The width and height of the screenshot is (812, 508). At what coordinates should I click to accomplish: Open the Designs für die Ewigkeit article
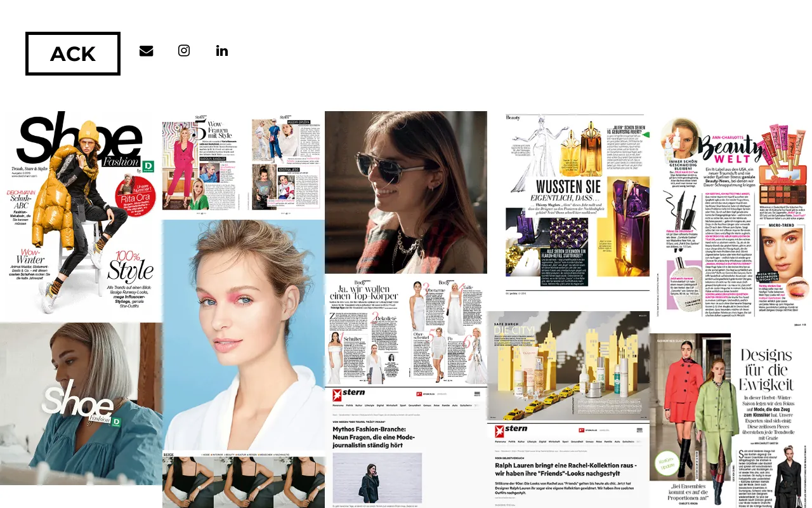click(731, 420)
